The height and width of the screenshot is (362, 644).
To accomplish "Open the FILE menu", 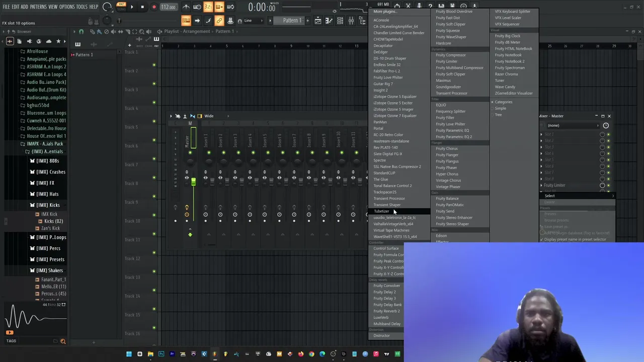I will click(x=6, y=7).
